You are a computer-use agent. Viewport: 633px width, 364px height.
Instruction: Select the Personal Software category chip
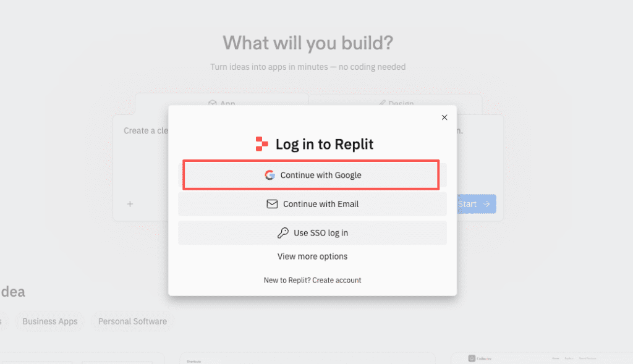(x=132, y=321)
